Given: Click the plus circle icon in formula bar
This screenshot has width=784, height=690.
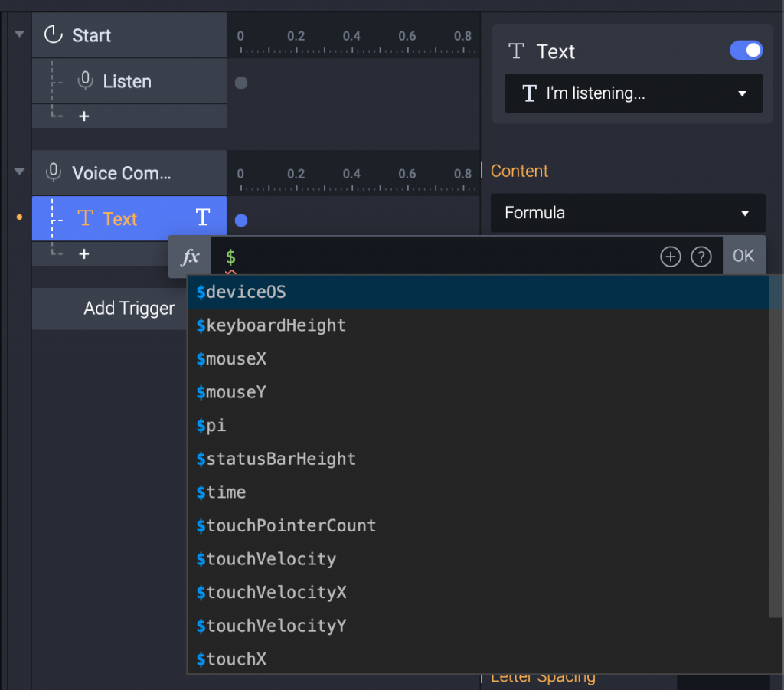Looking at the screenshot, I should tap(671, 257).
